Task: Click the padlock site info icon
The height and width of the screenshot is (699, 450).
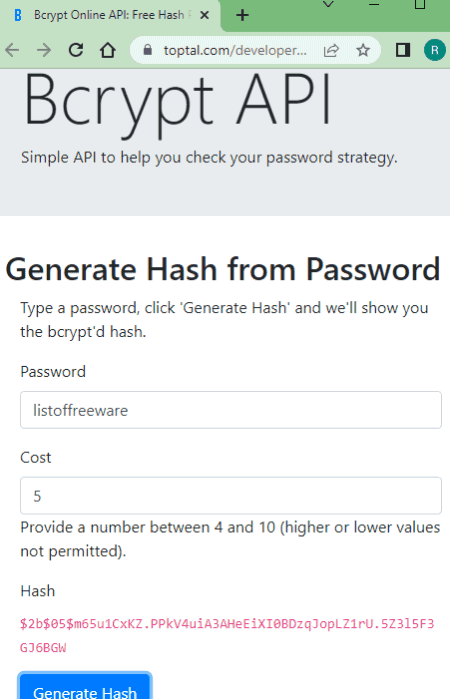Action: [148, 50]
